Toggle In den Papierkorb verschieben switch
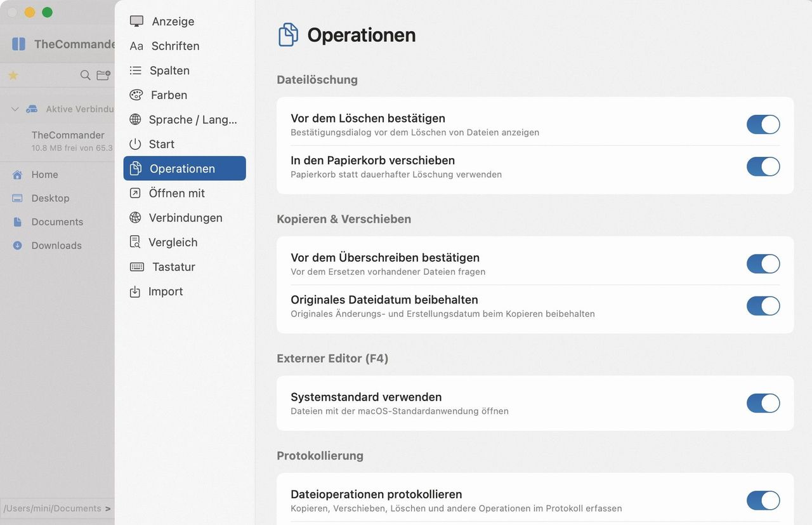The height and width of the screenshot is (525, 812). click(x=763, y=166)
